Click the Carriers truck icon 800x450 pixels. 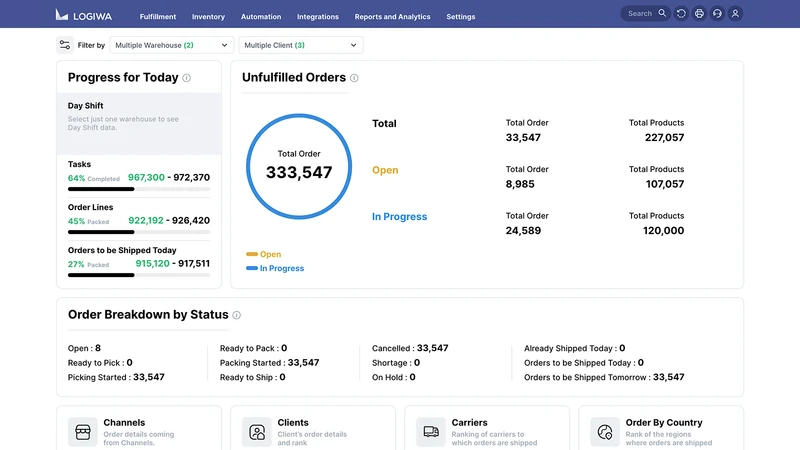[431, 432]
